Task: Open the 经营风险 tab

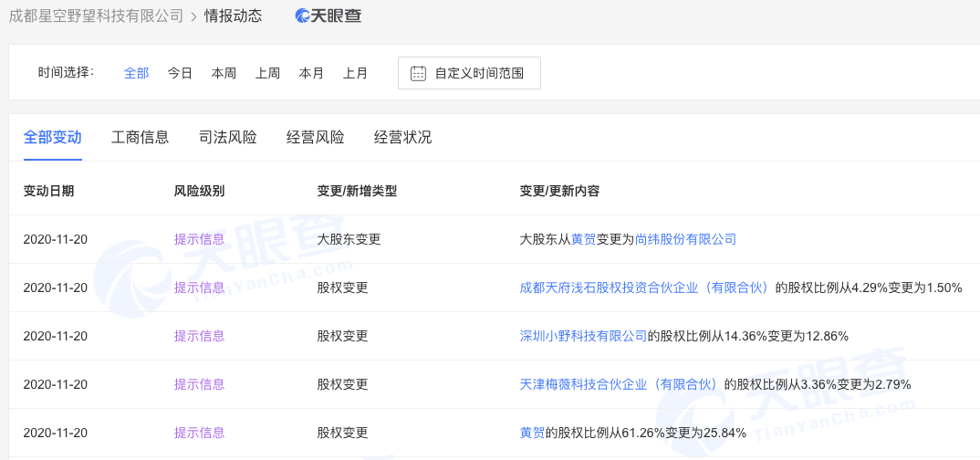Action: click(315, 138)
